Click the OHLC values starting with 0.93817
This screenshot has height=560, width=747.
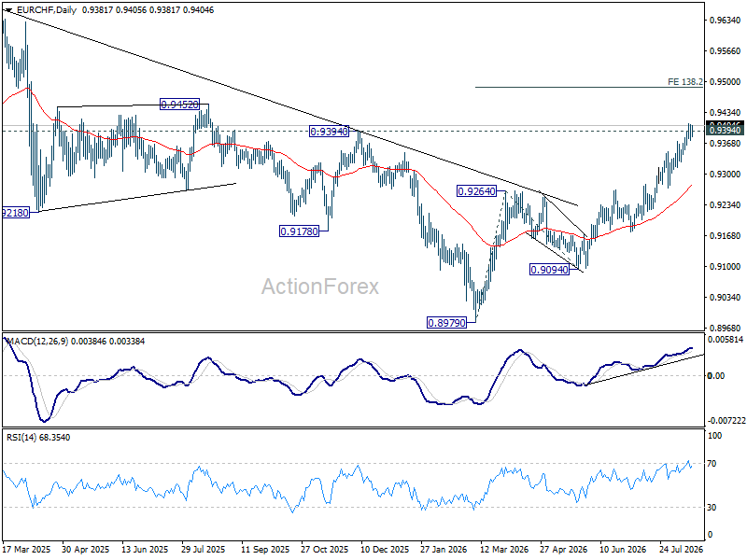coord(148,9)
